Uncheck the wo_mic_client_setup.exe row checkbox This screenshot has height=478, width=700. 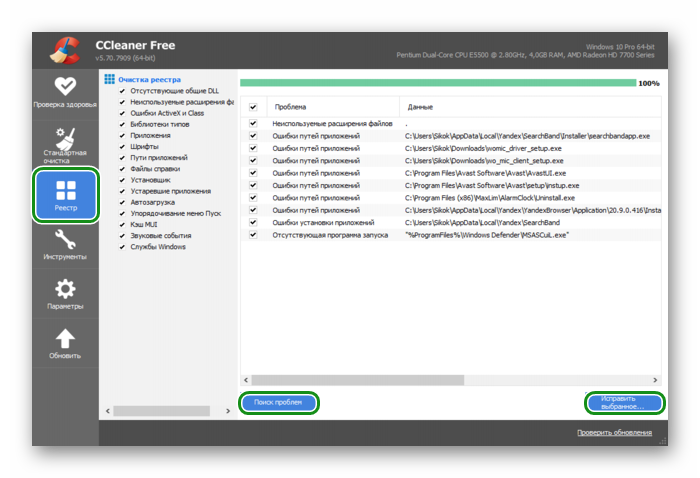pyautogui.click(x=253, y=160)
